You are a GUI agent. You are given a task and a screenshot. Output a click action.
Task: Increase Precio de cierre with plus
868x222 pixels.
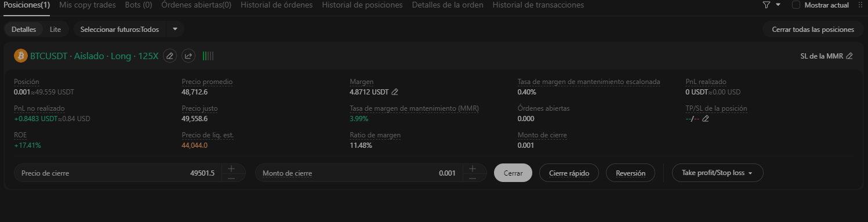click(x=231, y=168)
